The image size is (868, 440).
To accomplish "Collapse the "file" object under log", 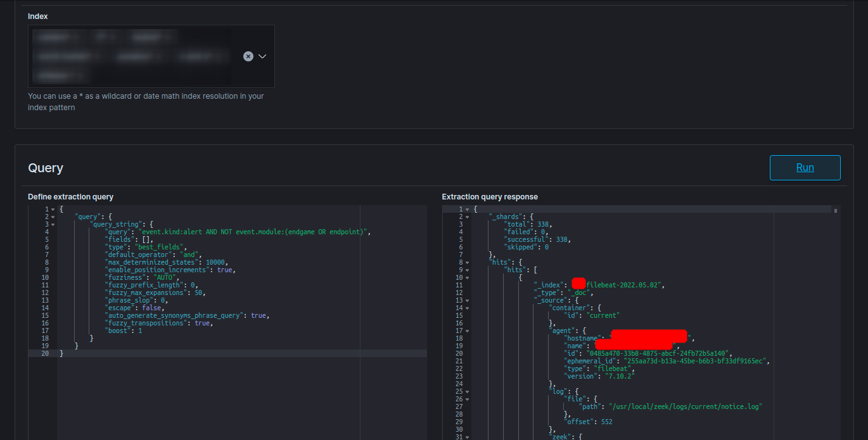I will (x=467, y=398).
